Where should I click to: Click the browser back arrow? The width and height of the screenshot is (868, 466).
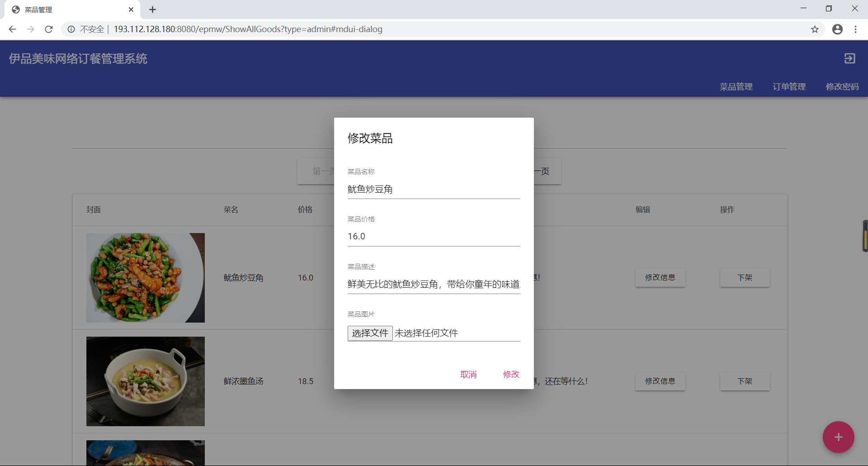12,29
